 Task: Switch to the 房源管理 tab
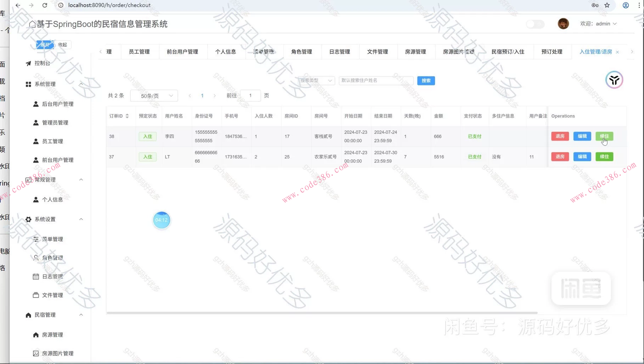[416, 52]
